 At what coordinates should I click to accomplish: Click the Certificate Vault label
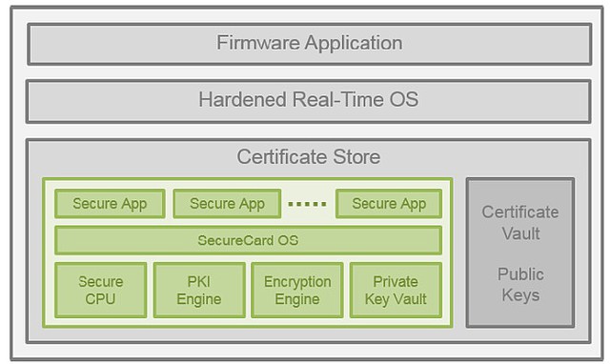coord(520,223)
